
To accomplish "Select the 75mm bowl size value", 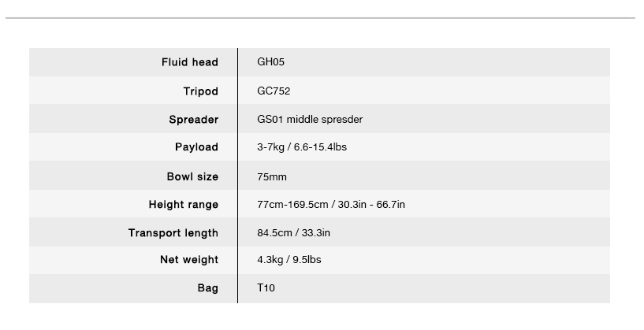I will point(272,177).
